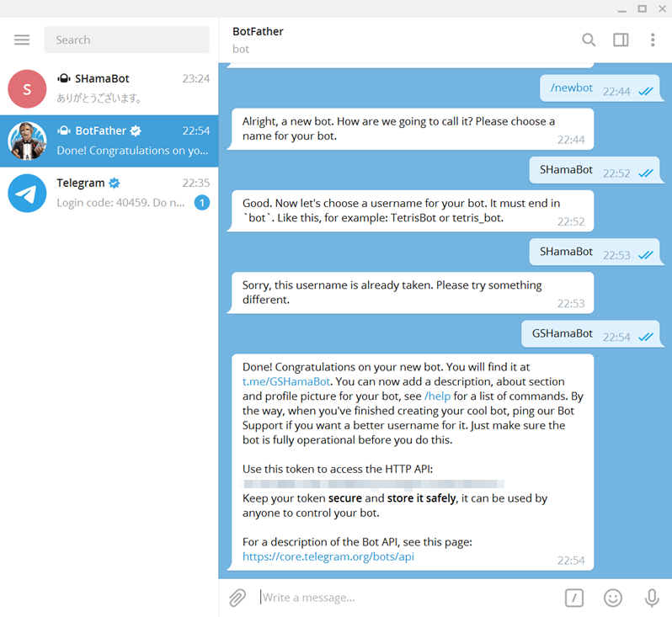Screen dimensions: 672x617
Task: Click the Write a message text field
Action: tap(404, 598)
